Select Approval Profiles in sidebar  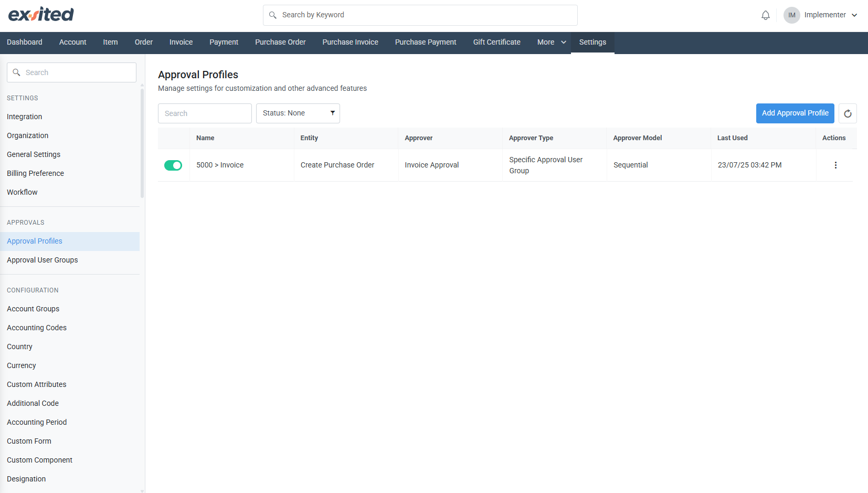click(x=70, y=241)
